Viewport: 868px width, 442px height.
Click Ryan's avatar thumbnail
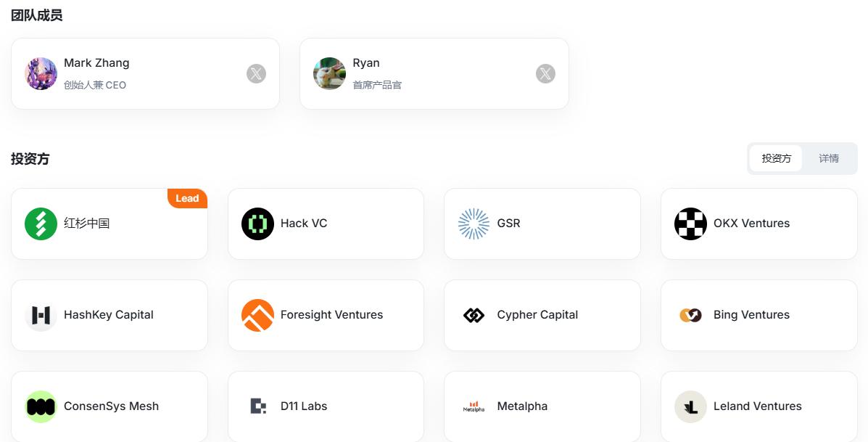[329, 73]
